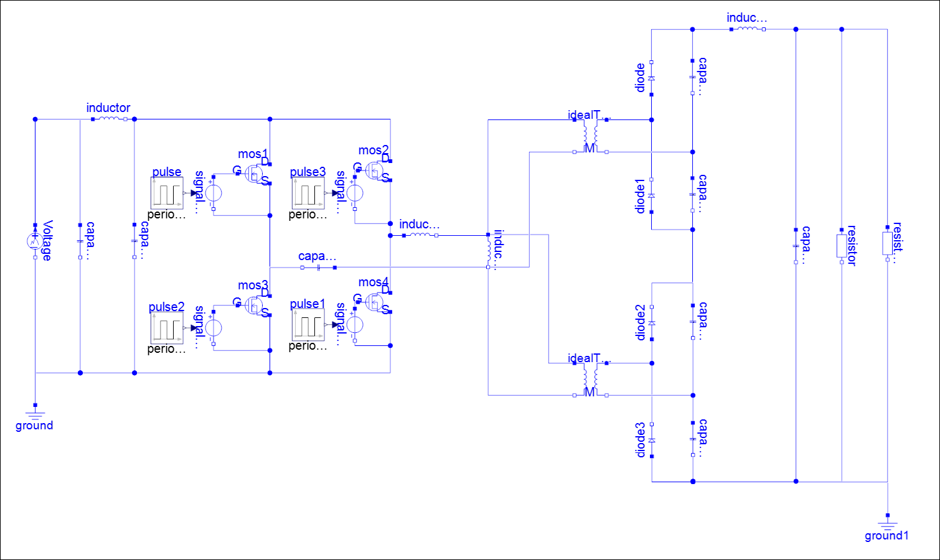Screen dimensions: 940x560
Task: Select the diode3 component
Action: 652,440
